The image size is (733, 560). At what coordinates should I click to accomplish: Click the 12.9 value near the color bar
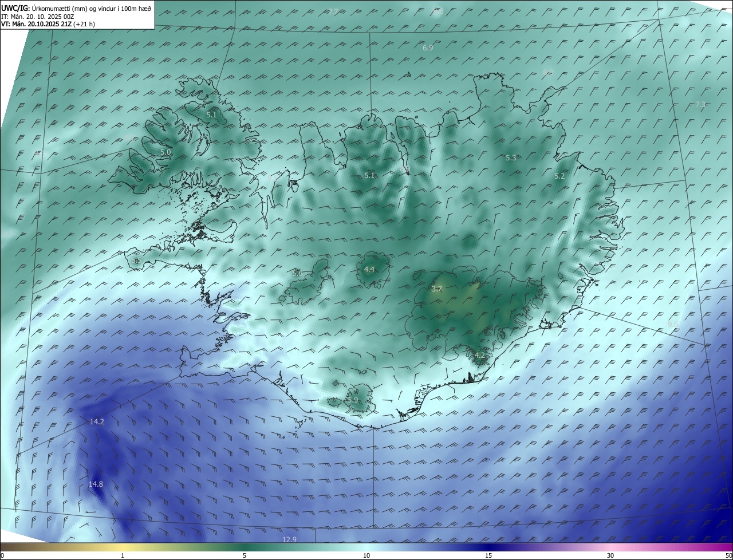(290, 539)
